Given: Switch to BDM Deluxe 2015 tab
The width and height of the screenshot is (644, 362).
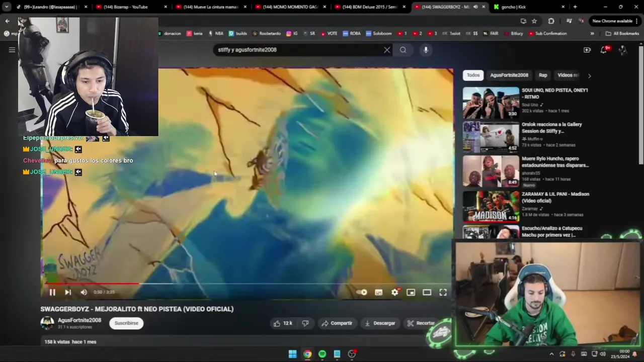Looking at the screenshot, I should point(370,7).
